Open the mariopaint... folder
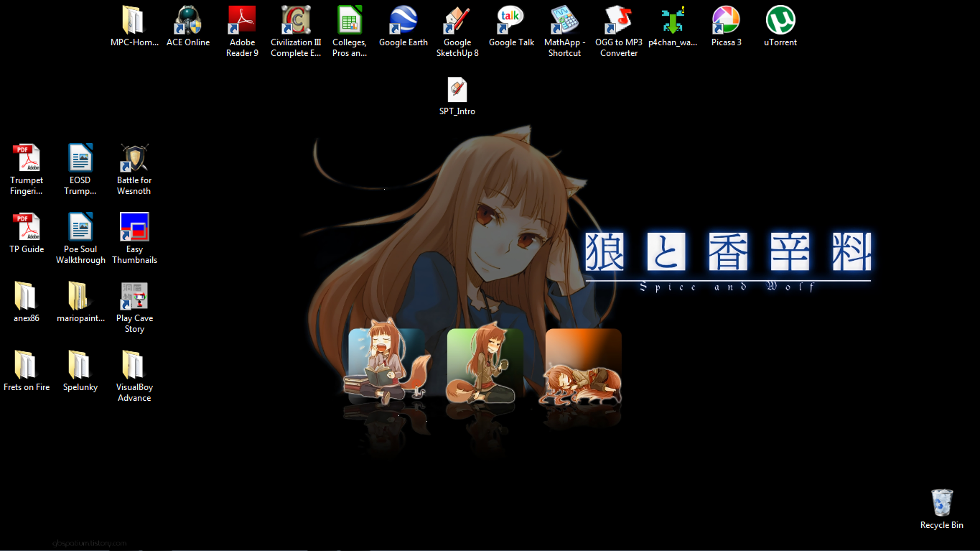 (x=80, y=296)
